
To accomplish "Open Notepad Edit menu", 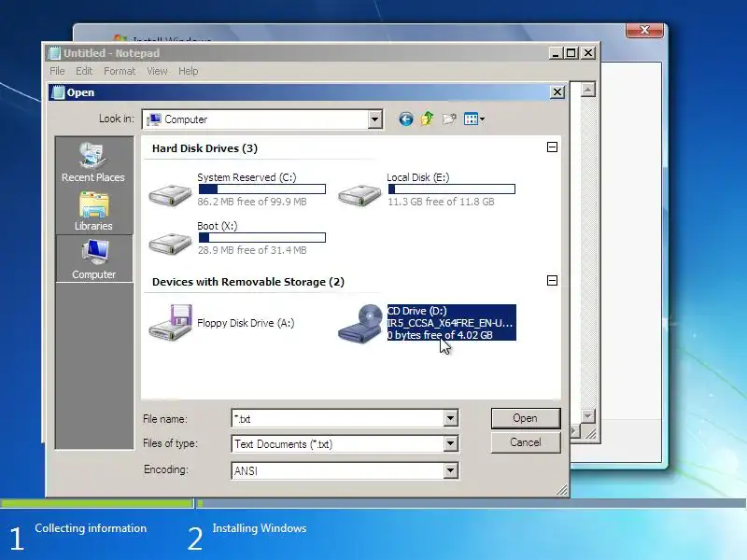I will (84, 71).
